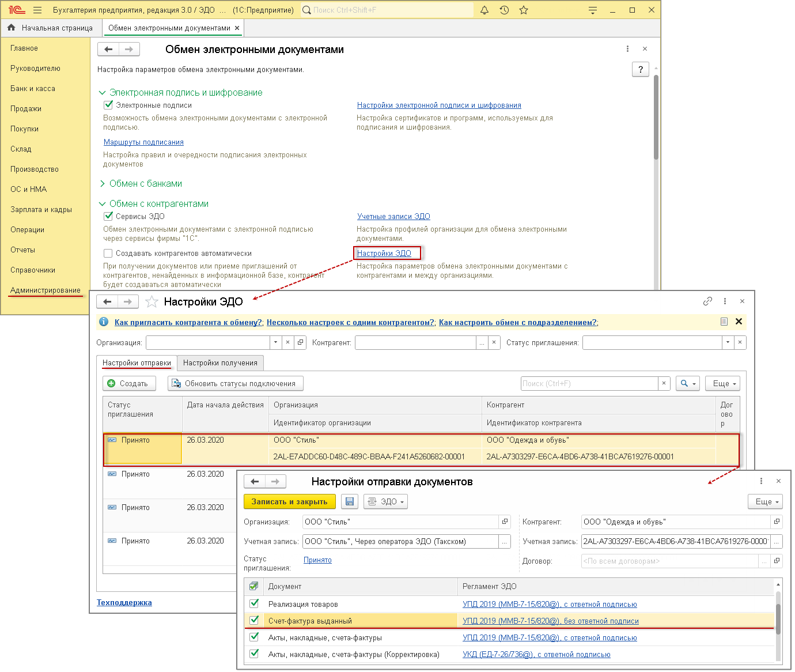
Task: Open the notifications bell icon
Action: point(484,10)
